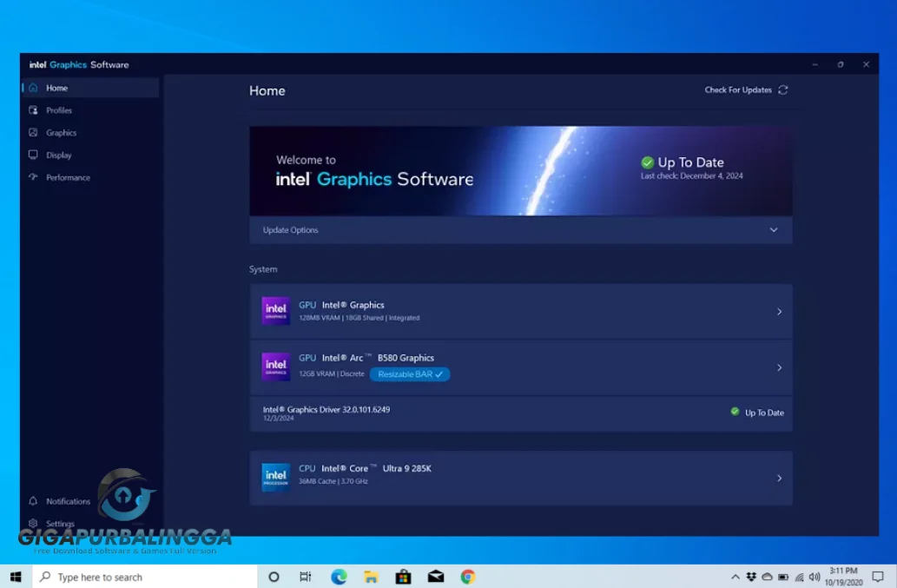Expand Intel Arc B580 Graphics row chevron
The height and width of the screenshot is (588, 897).
tap(779, 367)
